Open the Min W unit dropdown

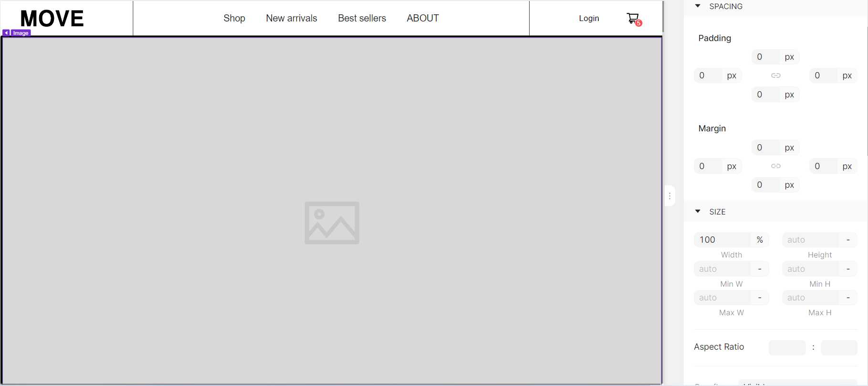click(x=760, y=269)
